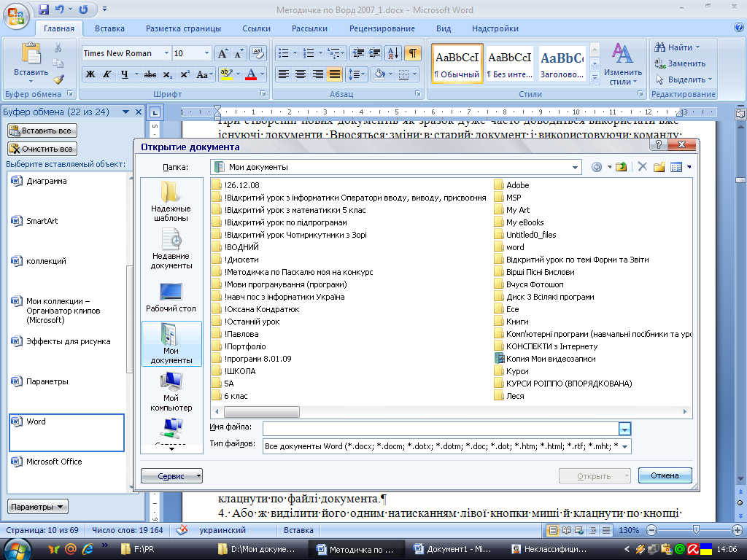Expand Папка folder location dropdown
747x560 pixels.
(575, 167)
